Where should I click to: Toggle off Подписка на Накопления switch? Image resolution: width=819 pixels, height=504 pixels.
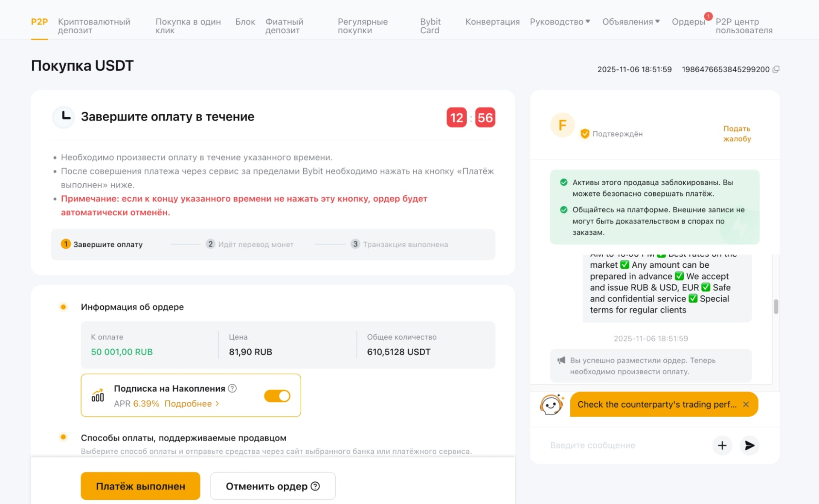pyautogui.click(x=277, y=396)
